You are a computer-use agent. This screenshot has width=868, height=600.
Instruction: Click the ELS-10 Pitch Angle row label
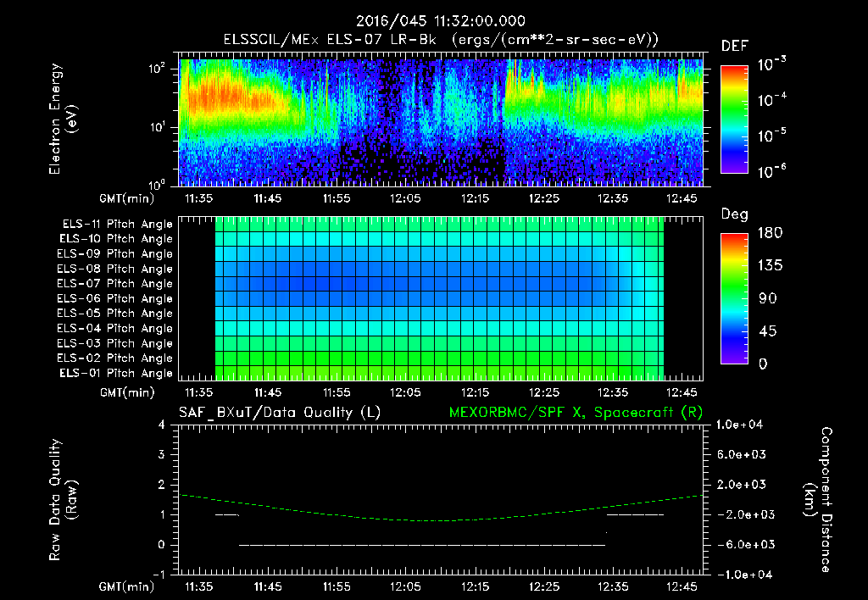coord(116,239)
